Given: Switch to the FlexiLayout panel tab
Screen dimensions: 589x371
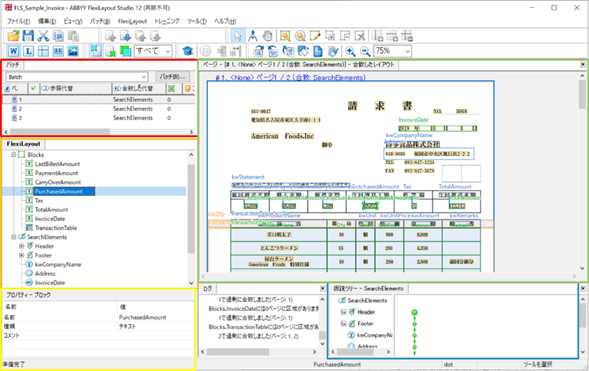Looking at the screenshot, I should coord(23,144).
